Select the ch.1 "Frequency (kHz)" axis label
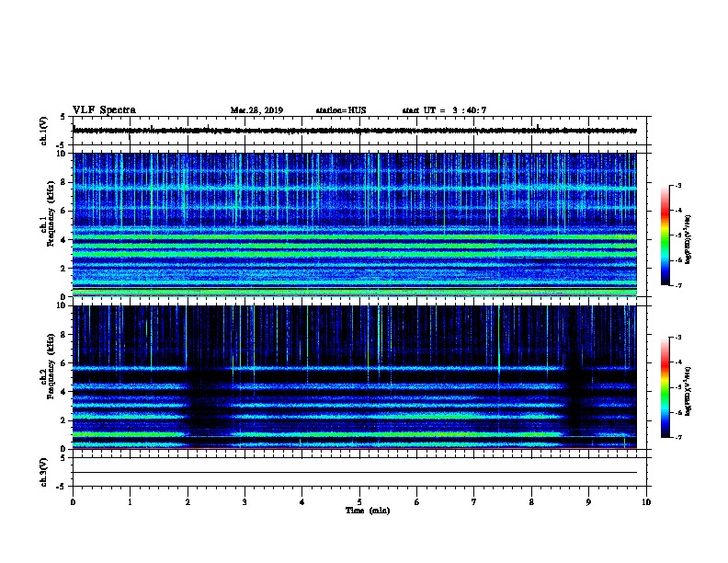Screen dimensions: 728x563 (51, 213)
